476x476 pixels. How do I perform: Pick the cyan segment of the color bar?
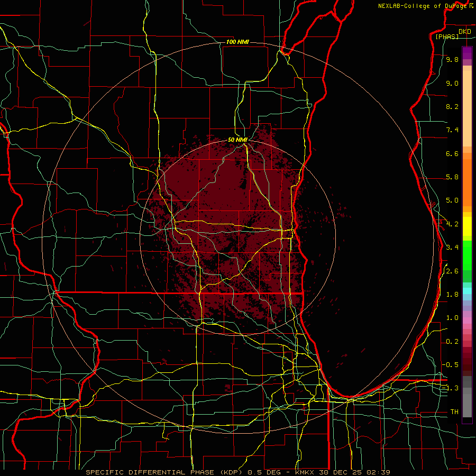[467, 291]
